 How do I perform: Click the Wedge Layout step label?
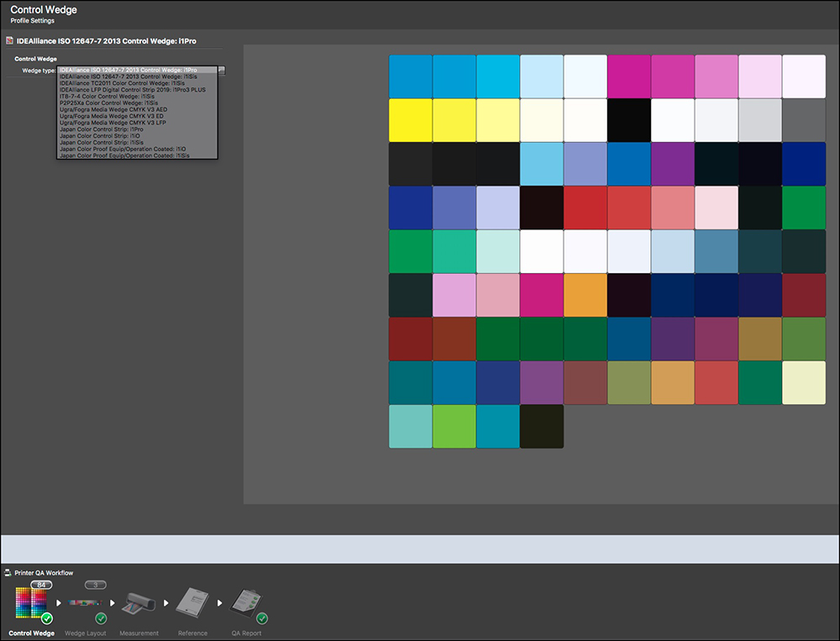click(x=85, y=633)
